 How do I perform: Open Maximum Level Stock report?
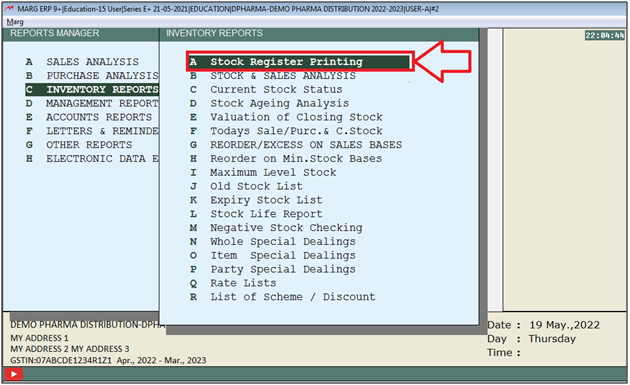pos(273,172)
